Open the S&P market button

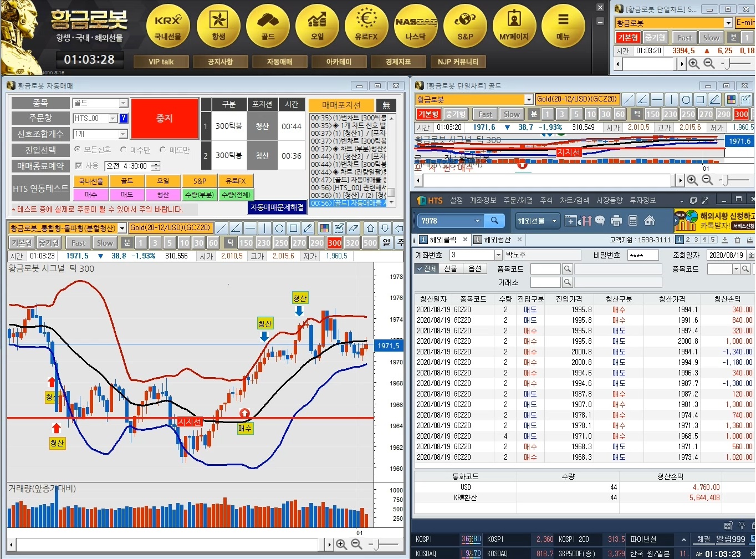point(465,26)
